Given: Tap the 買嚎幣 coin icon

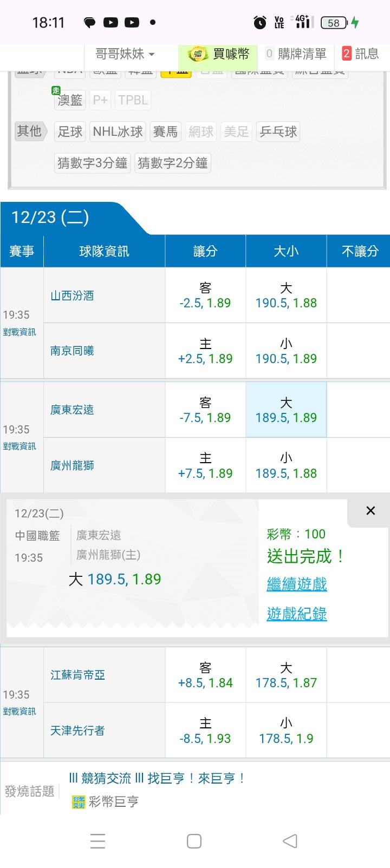Looking at the screenshot, I should [198, 54].
